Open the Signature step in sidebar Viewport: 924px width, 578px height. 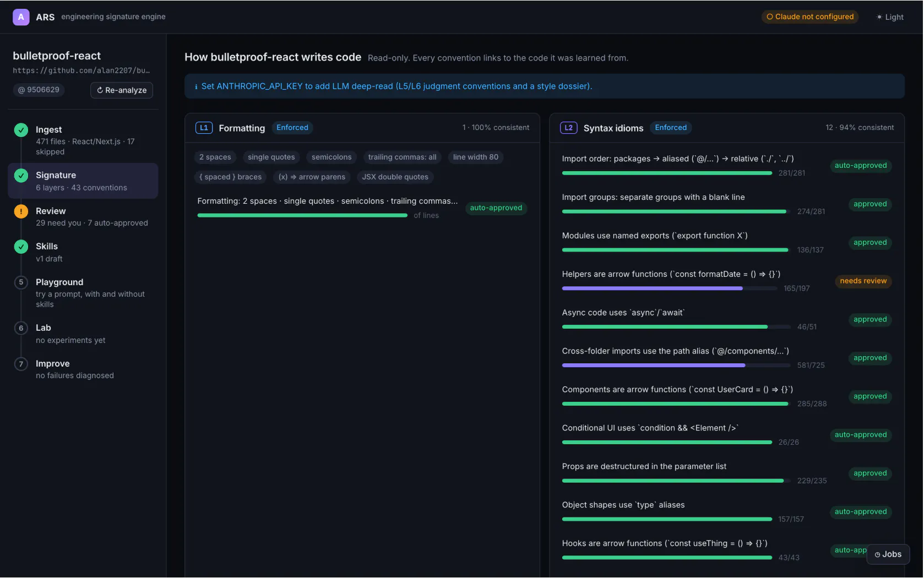tap(83, 181)
